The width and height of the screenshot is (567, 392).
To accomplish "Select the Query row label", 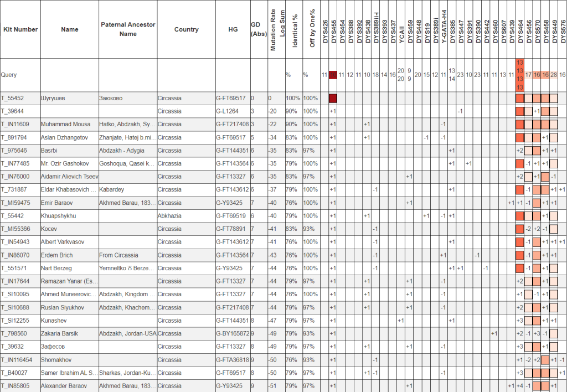I will (x=9, y=75).
